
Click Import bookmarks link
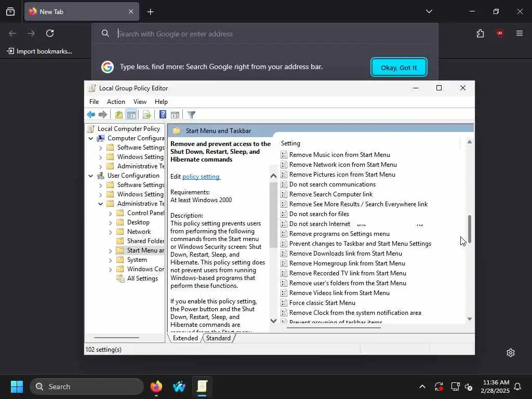tap(39, 51)
